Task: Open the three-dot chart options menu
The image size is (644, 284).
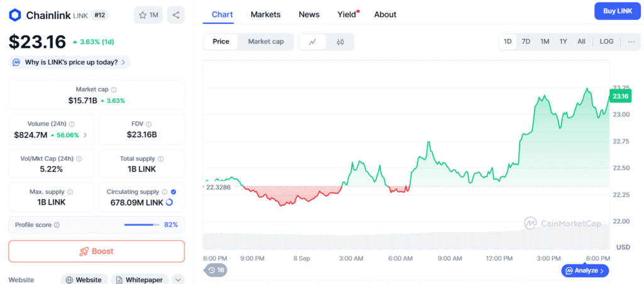Action: (x=631, y=42)
